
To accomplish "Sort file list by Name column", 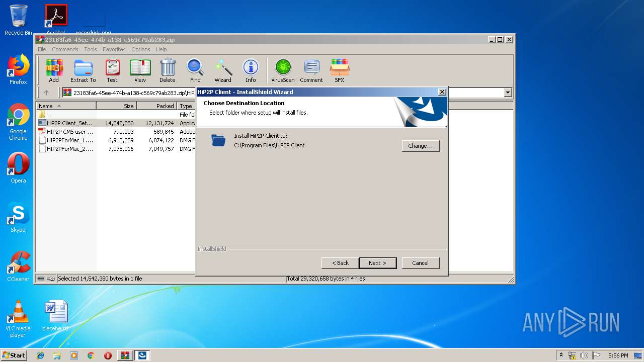I will (x=66, y=106).
